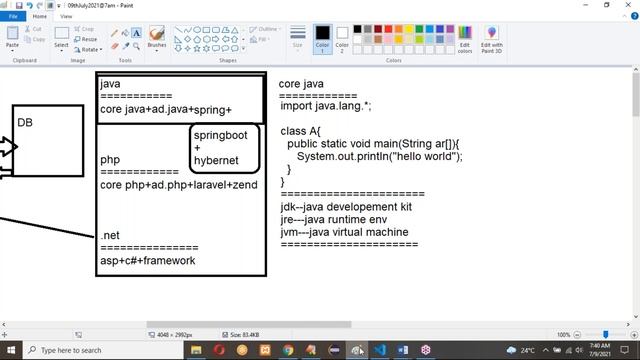
Task: Choose the Line shape
Action: pos(178,30)
